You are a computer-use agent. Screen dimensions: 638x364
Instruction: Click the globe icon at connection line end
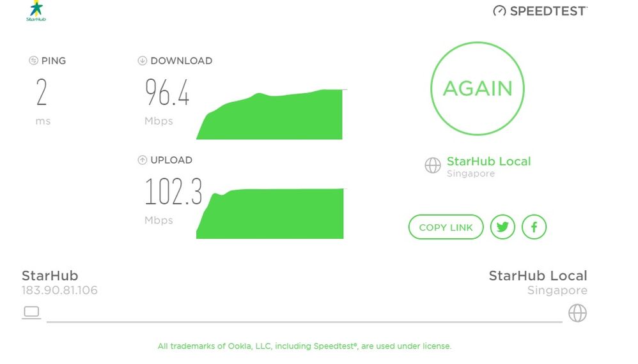point(577,313)
